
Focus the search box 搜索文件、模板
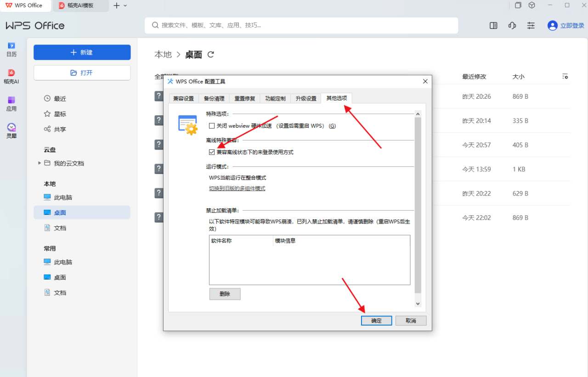click(301, 25)
